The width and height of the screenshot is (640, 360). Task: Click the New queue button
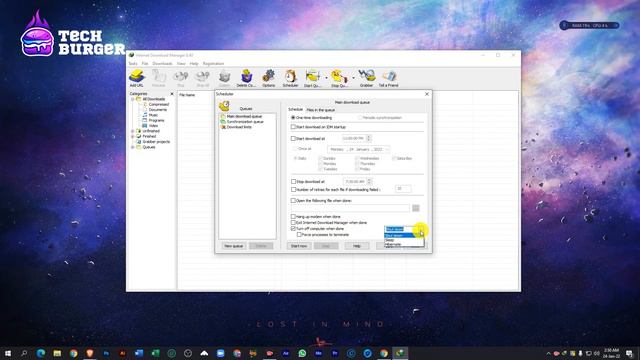point(234,246)
